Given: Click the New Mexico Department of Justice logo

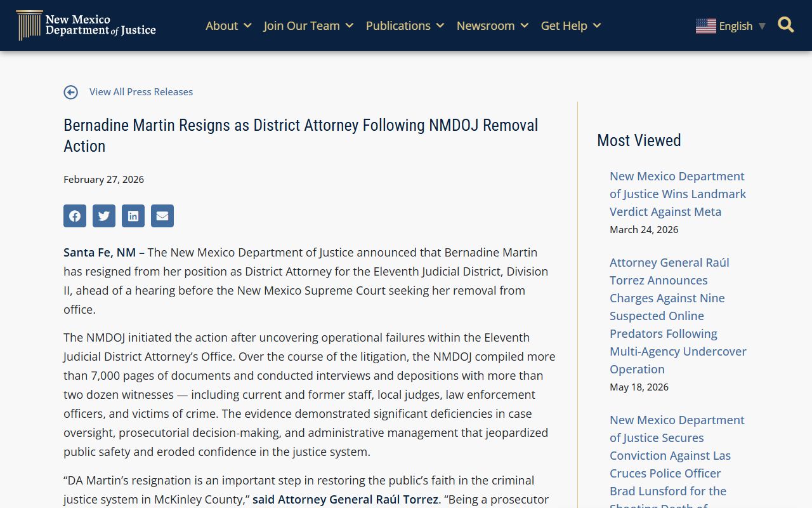Looking at the screenshot, I should click(86, 25).
